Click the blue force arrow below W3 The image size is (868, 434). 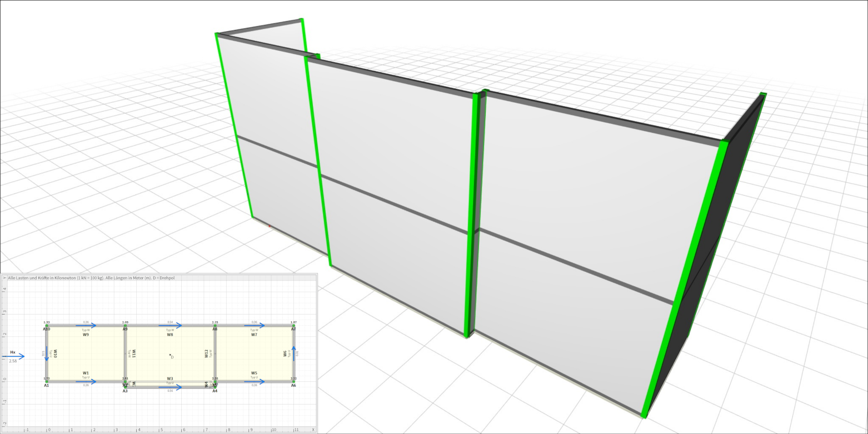tap(170, 387)
